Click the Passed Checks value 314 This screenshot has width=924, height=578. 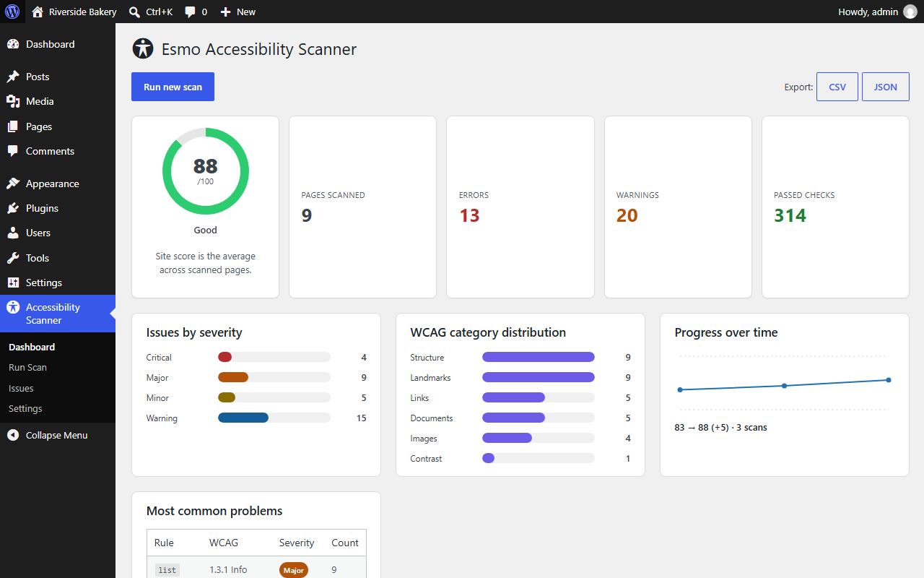[x=790, y=215]
